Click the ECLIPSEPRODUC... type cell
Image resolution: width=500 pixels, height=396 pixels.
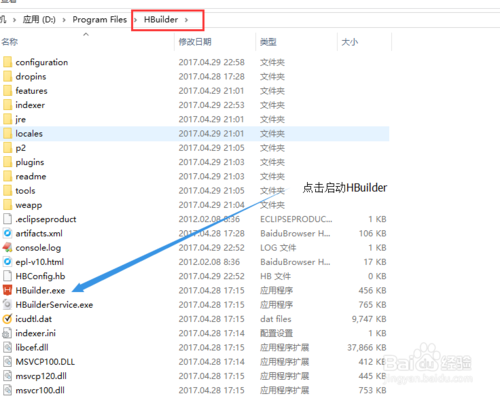[296, 219]
